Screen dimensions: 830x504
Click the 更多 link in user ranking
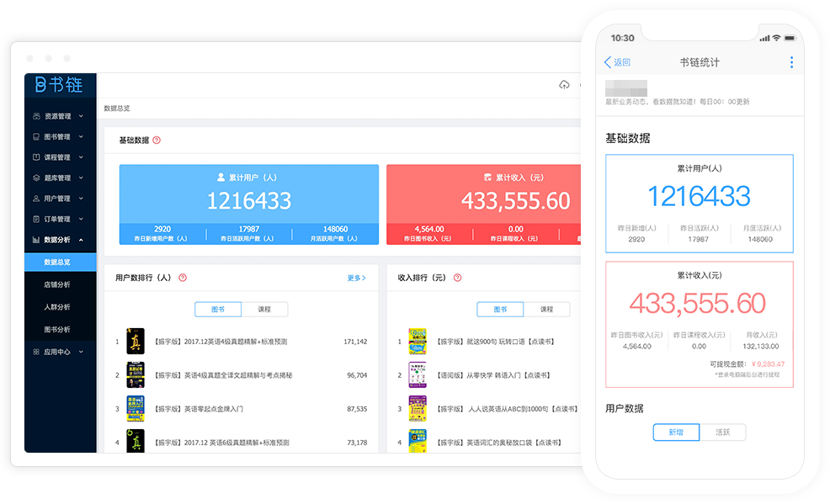click(x=356, y=278)
